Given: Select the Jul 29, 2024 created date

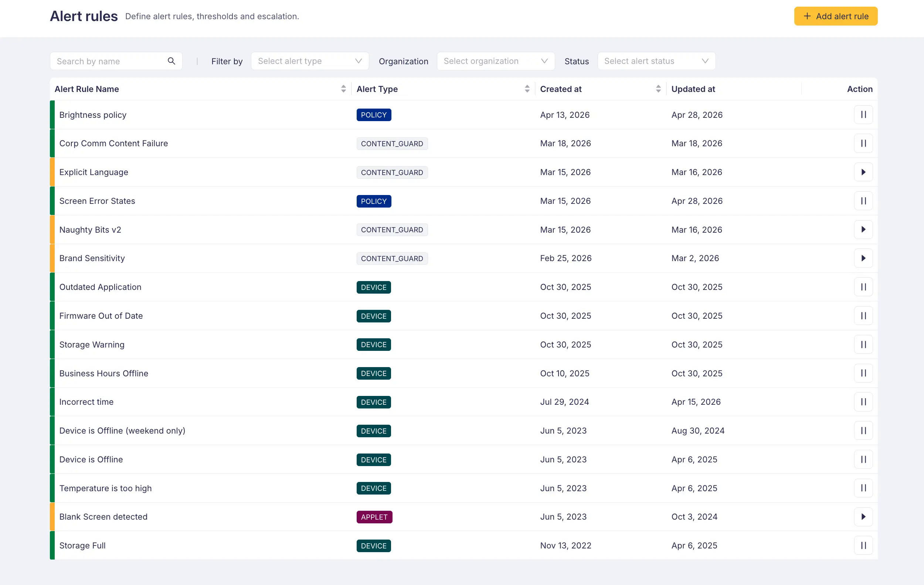Looking at the screenshot, I should (x=564, y=402).
